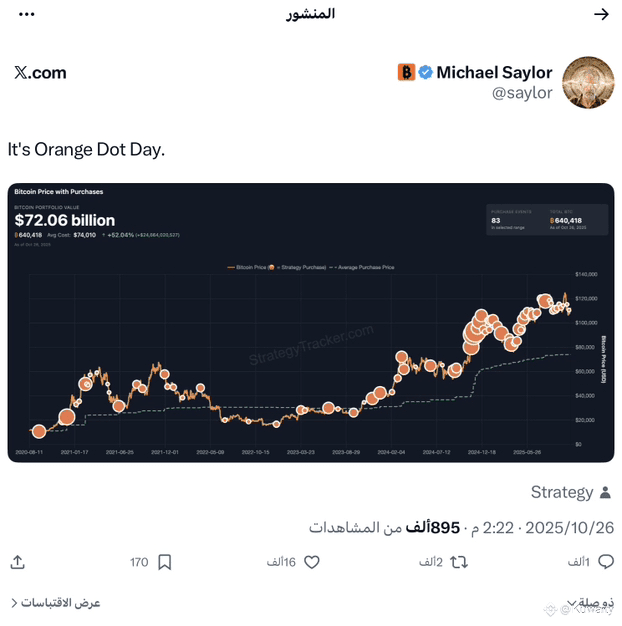
Task: Click the Strategy account tag link
Action: [x=561, y=492]
